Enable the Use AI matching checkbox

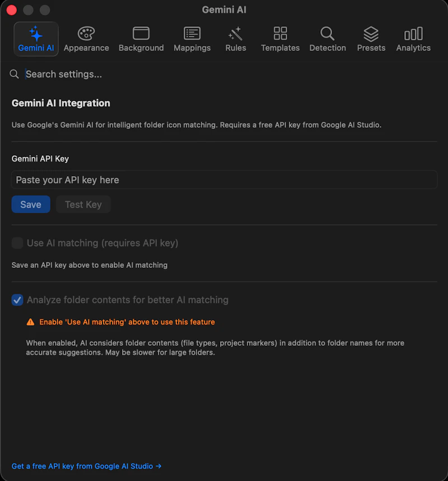[17, 243]
